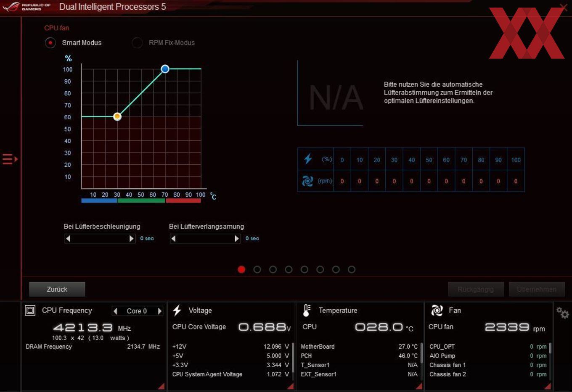Open the settings gears icon
This screenshot has height=392, width=572.
(x=562, y=313)
